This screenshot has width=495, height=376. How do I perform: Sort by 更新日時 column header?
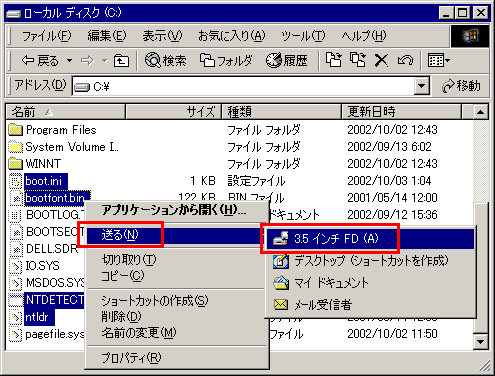click(x=402, y=112)
